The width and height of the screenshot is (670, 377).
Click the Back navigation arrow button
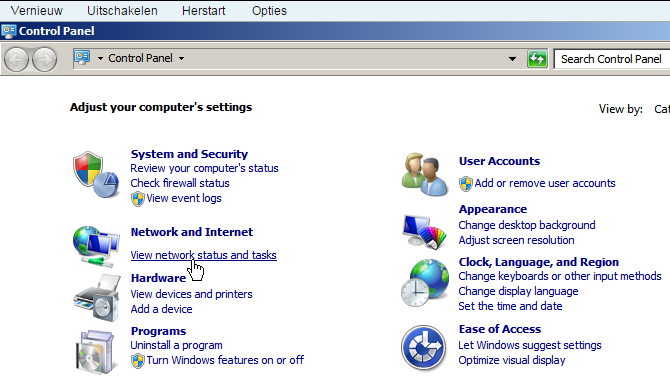click(16, 59)
